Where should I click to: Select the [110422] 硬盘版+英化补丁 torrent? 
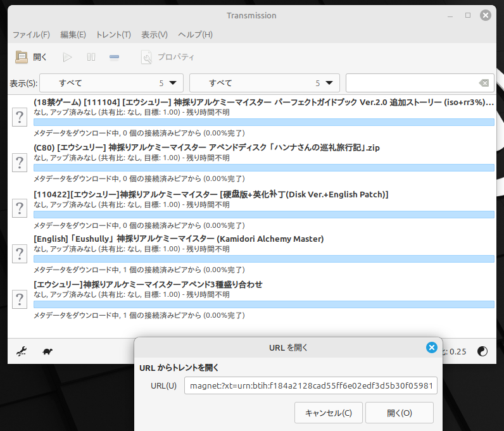[x=211, y=194]
